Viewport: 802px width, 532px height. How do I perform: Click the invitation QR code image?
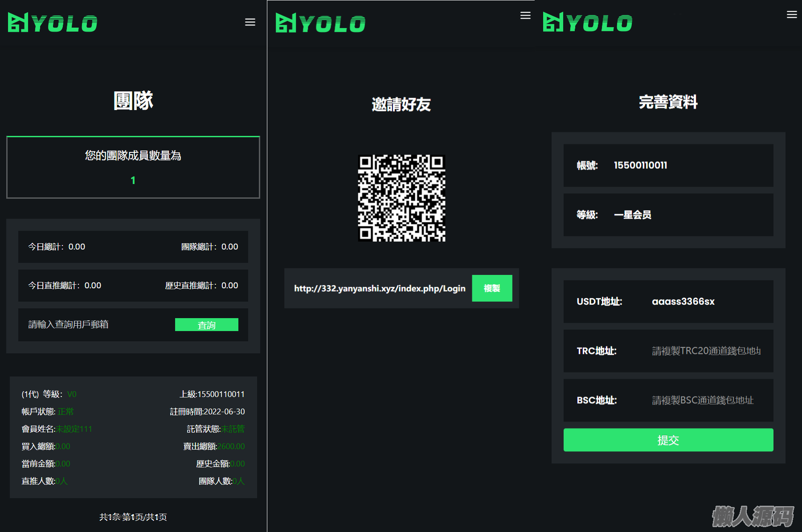(x=401, y=198)
